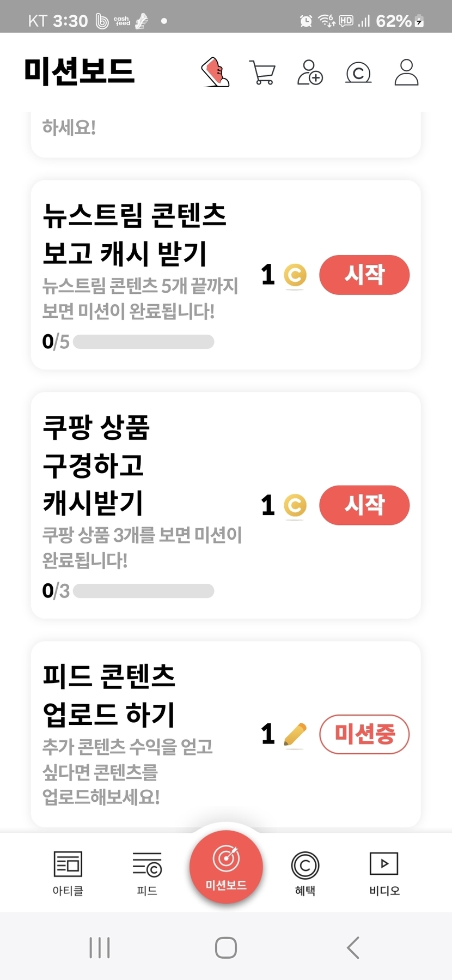Start the 뉴스트림 콘텐츠 mission
452x980 pixels.
click(364, 275)
